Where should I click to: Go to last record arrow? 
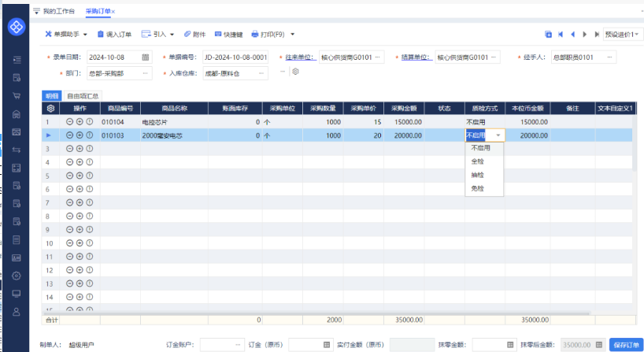pos(597,35)
